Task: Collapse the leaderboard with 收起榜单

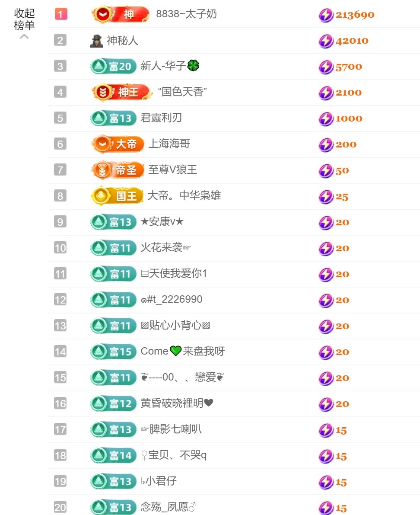Action: (x=24, y=20)
